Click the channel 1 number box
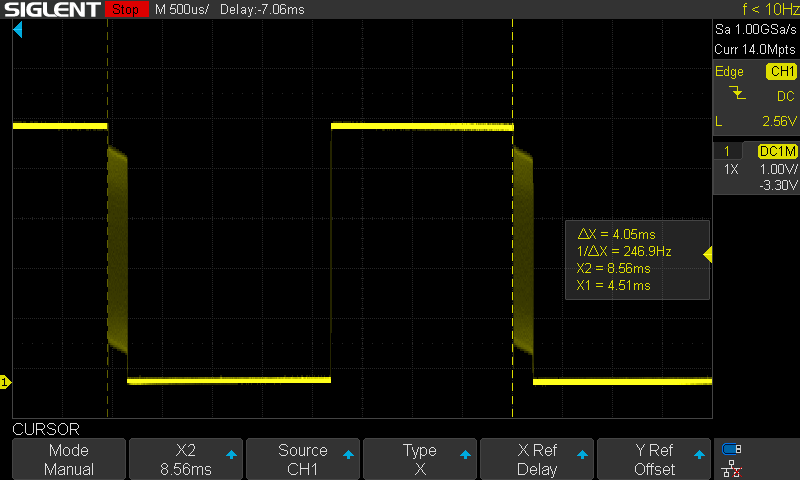The height and width of the screenshot is (480, 800). tap(727, 151)
